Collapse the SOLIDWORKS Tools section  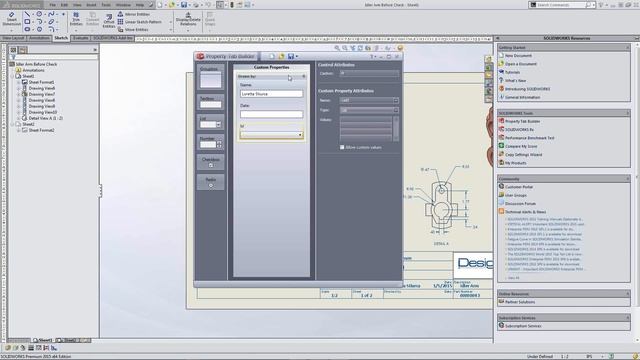(627, 113)
